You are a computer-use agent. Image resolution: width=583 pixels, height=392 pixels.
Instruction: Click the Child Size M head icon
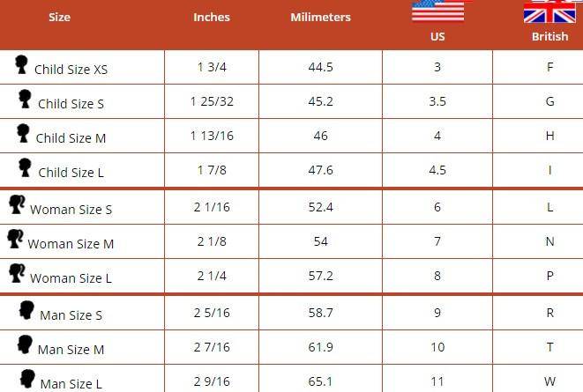(x=24, y=133)
